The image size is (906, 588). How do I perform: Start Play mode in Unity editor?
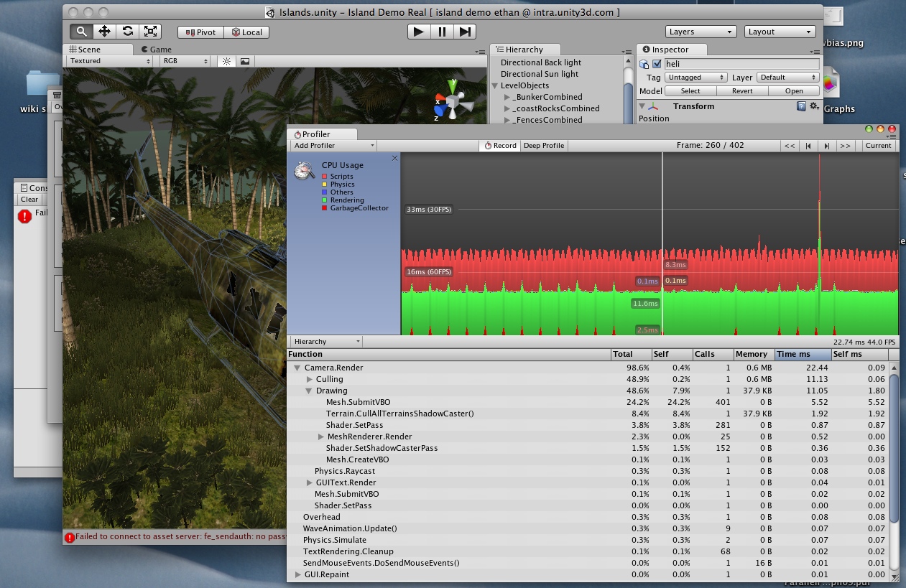click(x=419, y=32)
